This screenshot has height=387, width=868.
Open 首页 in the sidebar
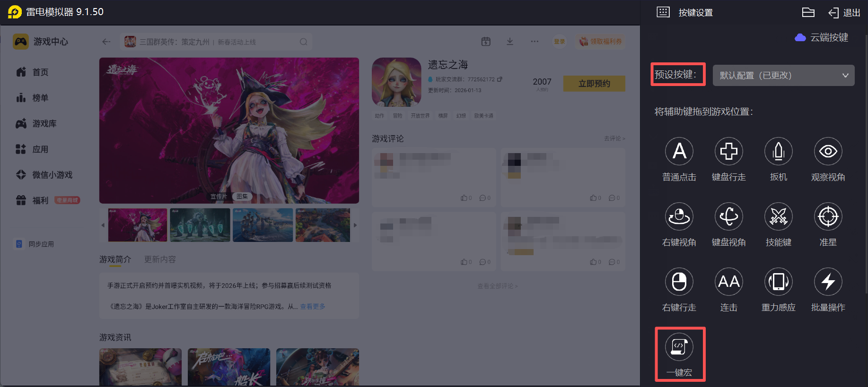[x=33, y=72]
